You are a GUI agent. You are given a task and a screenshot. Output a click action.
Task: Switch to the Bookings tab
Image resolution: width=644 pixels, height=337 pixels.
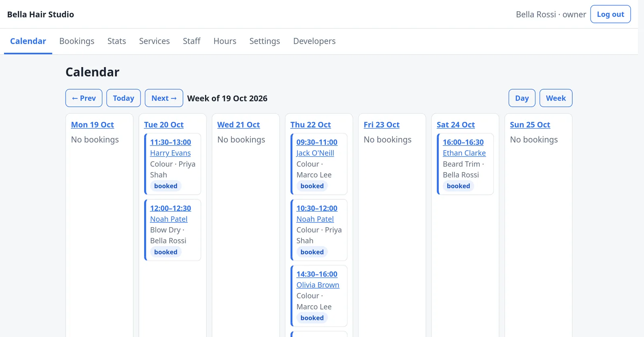pos(76,41)
